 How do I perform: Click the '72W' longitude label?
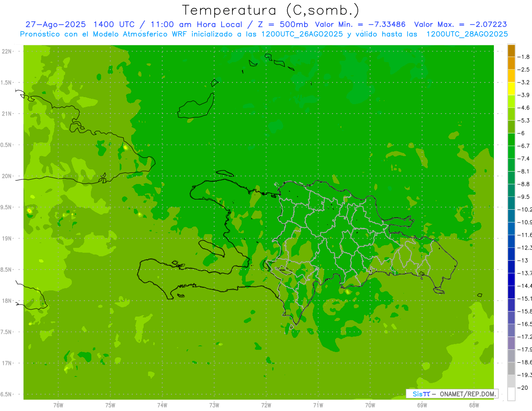(266, 405)
